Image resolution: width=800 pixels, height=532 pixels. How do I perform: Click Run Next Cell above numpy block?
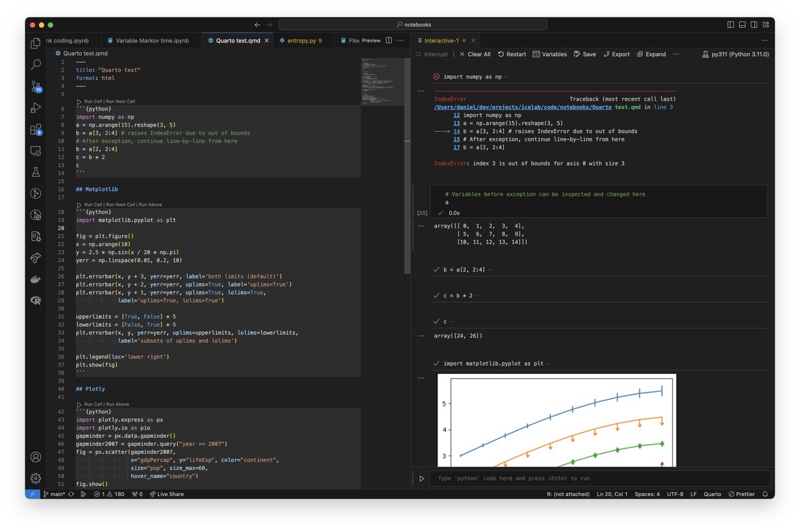120,101
